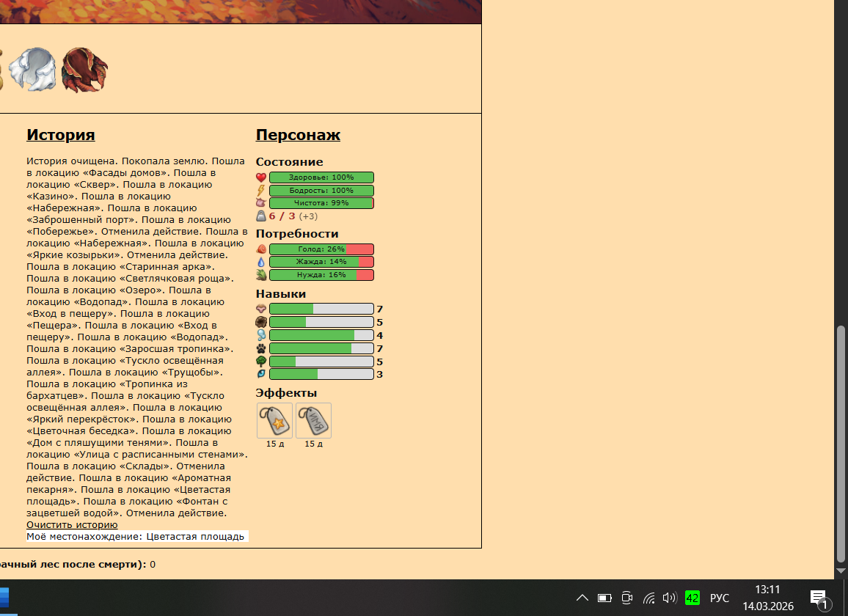This screenshot has height=616, width=848.
Task: Click the weight icon next to 6 / 3
Action: point(261,216)
